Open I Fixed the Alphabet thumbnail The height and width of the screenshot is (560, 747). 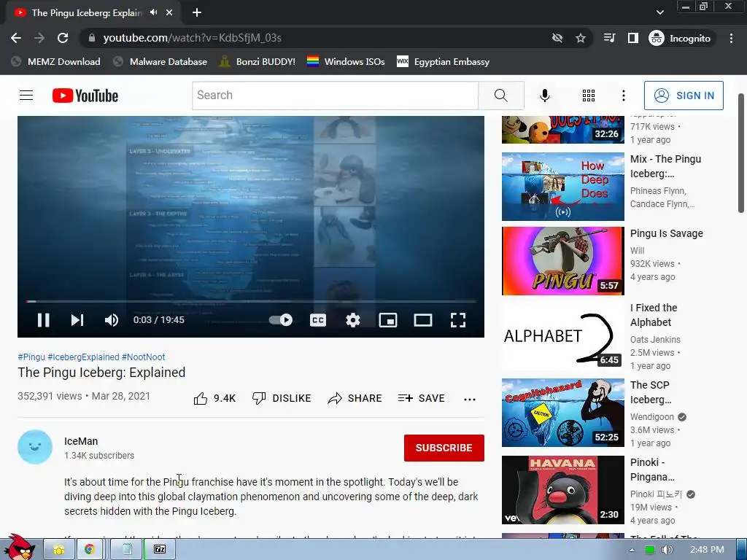tap(562, 335)
